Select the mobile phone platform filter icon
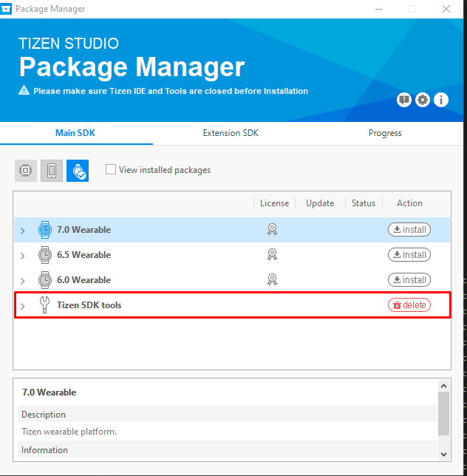Viewport: 467px width, 476px height. point(52,171)
